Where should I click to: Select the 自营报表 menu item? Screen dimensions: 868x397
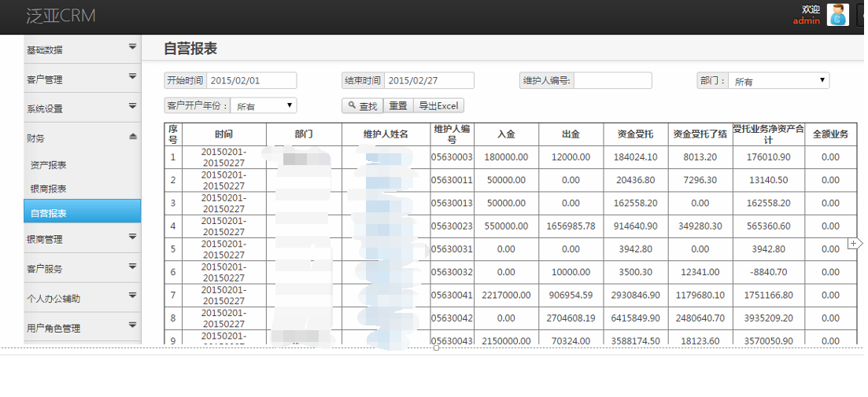(48, 213)
